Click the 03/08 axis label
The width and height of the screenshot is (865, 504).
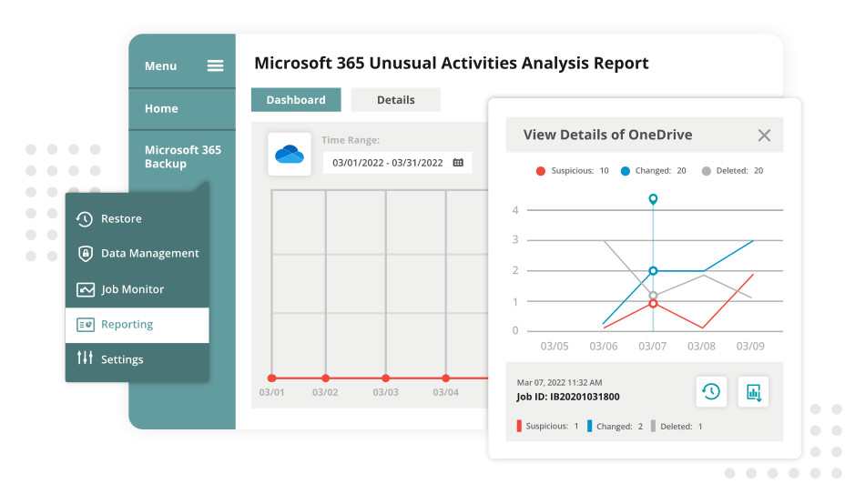(x=701, y=347)
